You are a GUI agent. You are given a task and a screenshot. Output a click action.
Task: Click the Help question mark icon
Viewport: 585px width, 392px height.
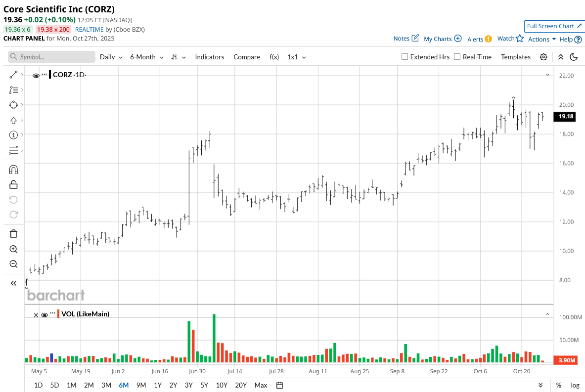(578, 40)
